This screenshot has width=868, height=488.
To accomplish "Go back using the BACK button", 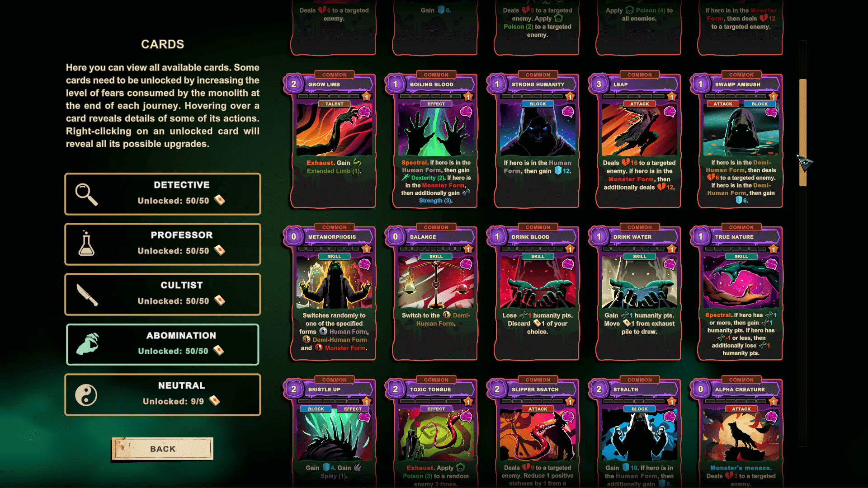I will pyautogui.click(x=163, y=449).
